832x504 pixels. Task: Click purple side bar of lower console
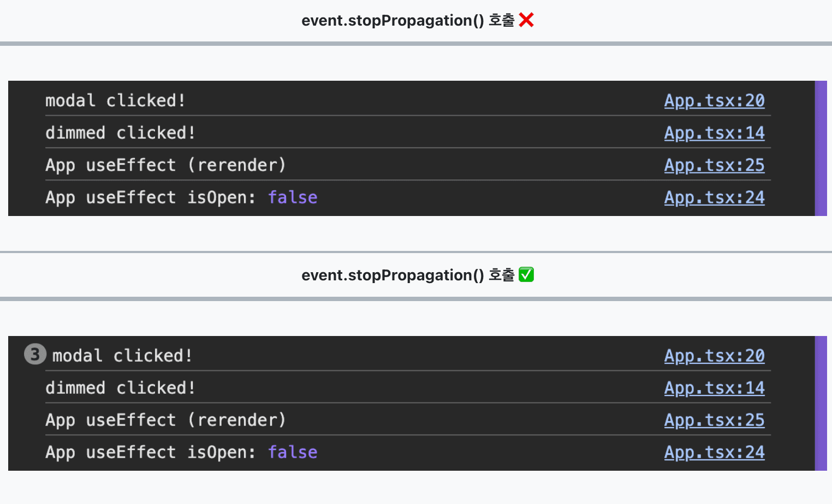pyautogui.click(x=821, y=403)
